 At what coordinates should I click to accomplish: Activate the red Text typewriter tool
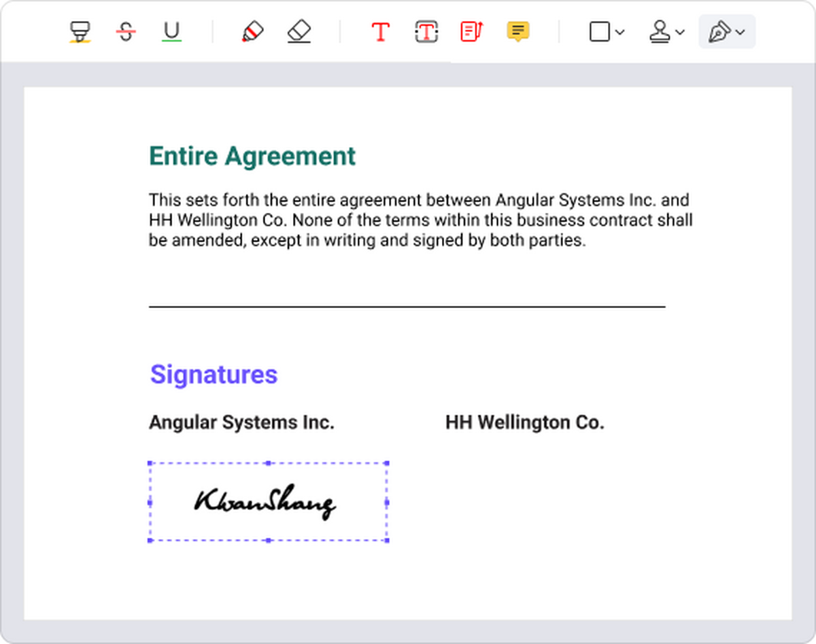tap(380, 32)
